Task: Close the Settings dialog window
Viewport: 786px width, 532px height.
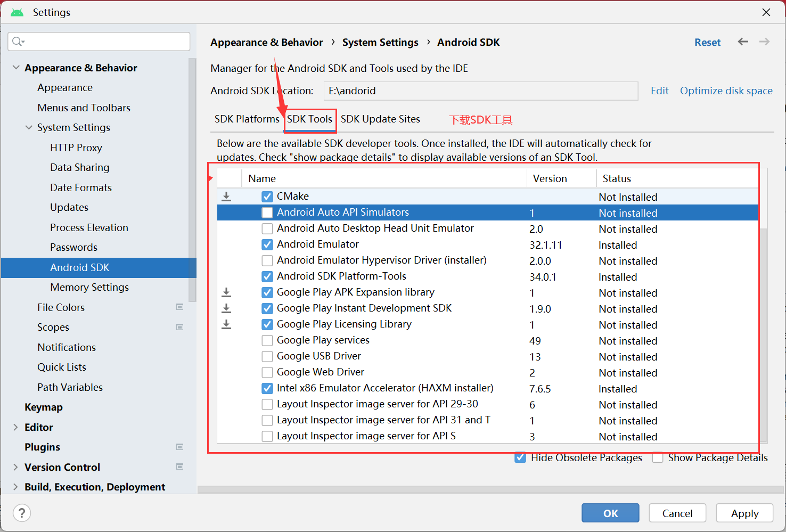Action: pyautogui.click(x=766, y=12)
